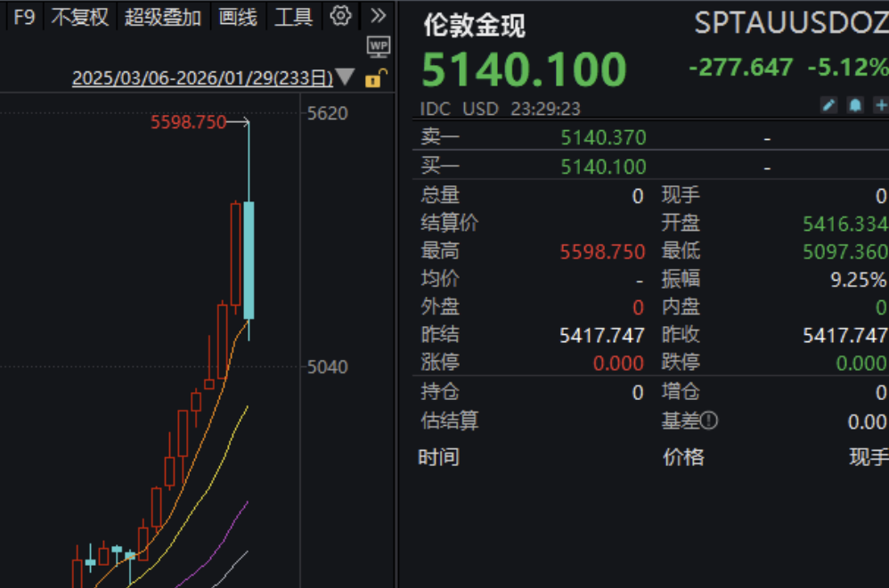The image size is (889, 588).
Task: Select the pencil edit icon above quote panel
Action: tap(829, 105)
